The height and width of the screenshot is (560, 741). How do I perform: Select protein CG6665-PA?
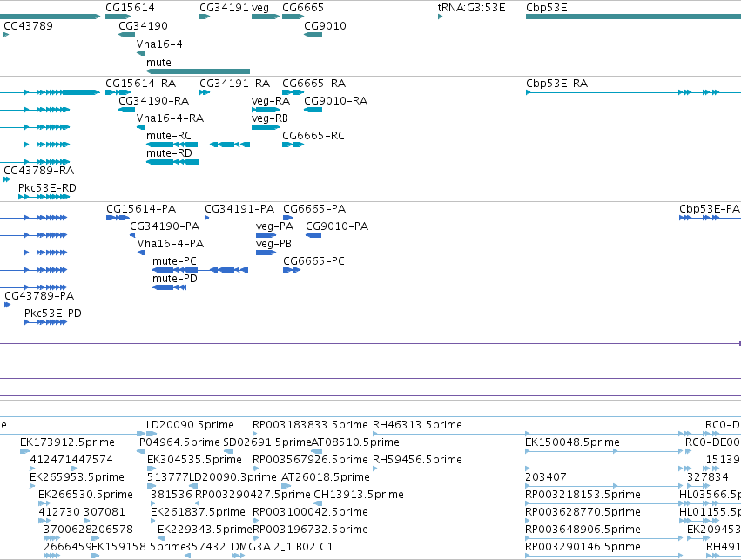click(x=314, y=209)
